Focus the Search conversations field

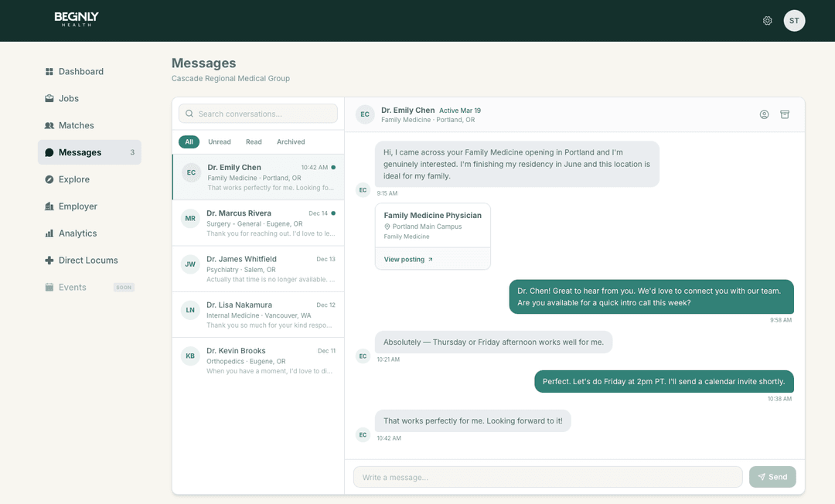point(258,114)
